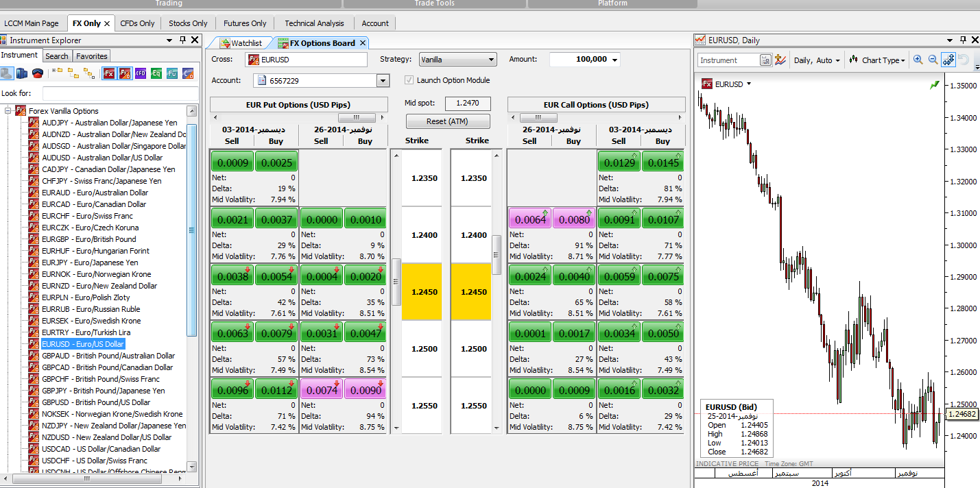Open the Amount 100,000 dropdown
This screenshot has height=488, width=980.
coord(614,60)
